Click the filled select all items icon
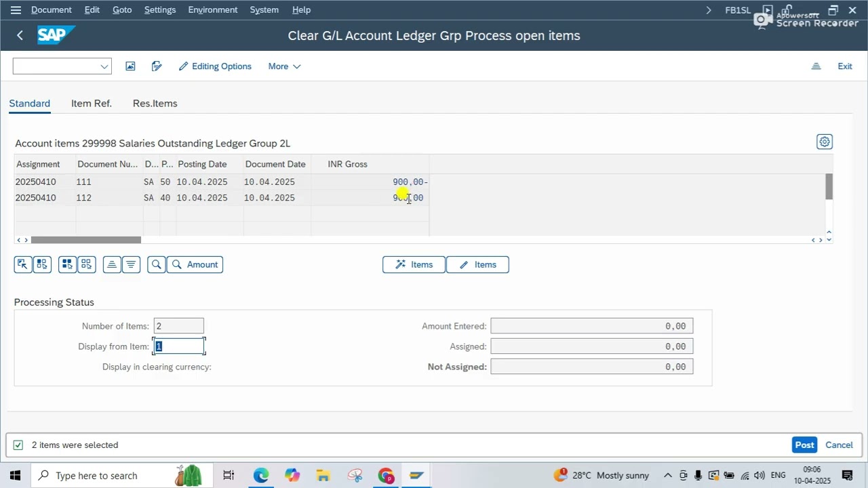This screenshot has width=868, height=488. click(67, 264)
